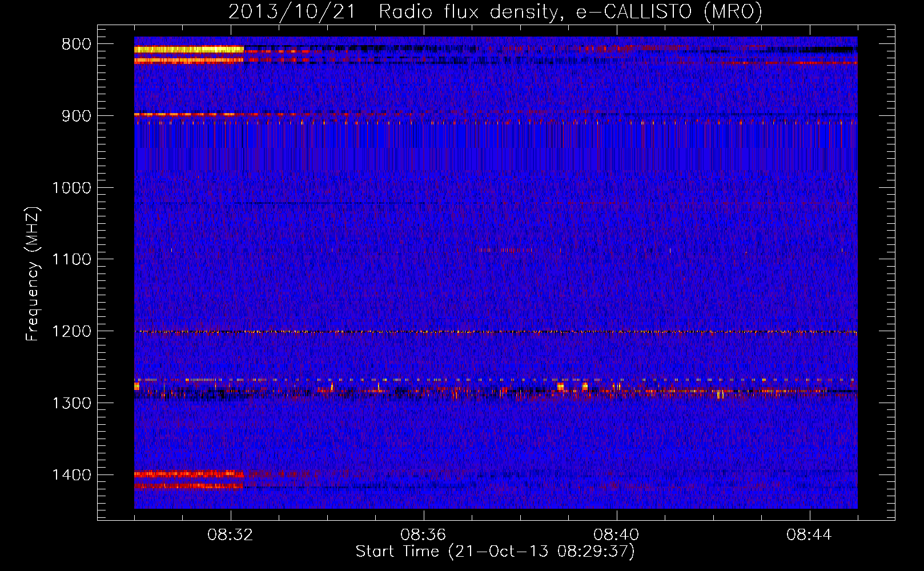Click the '08:40' time axis label
The image size is (924, 571).
point(616,535)
